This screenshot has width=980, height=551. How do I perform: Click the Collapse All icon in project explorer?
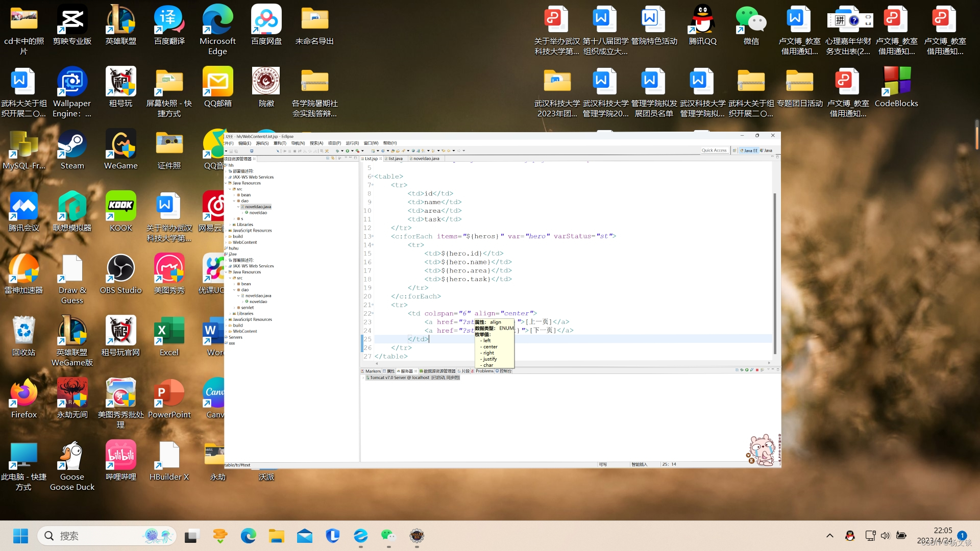328,158
